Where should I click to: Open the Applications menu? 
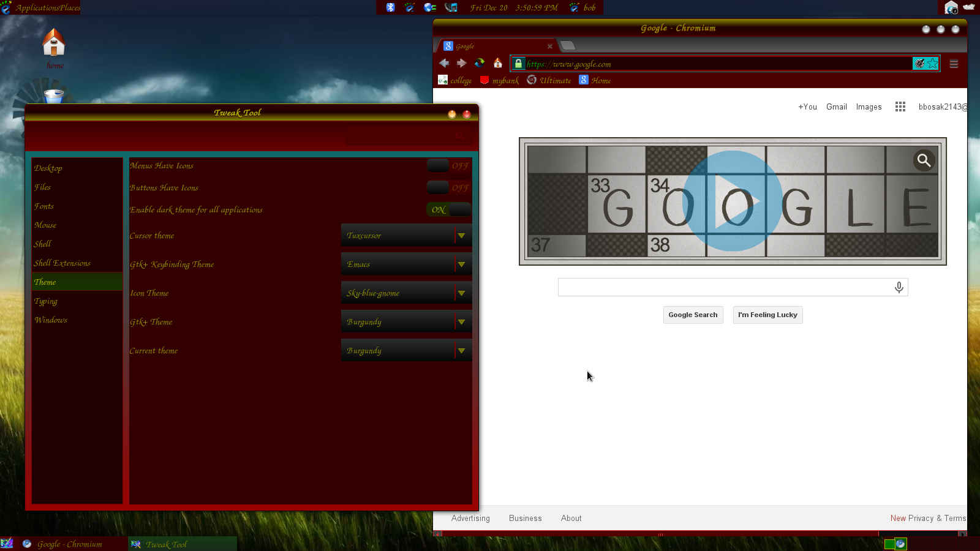[37, 7]
